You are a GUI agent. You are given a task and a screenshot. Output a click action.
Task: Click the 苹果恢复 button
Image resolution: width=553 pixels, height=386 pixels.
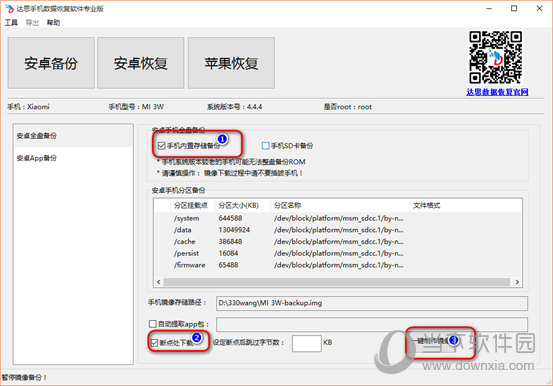[x=231, y=63]
